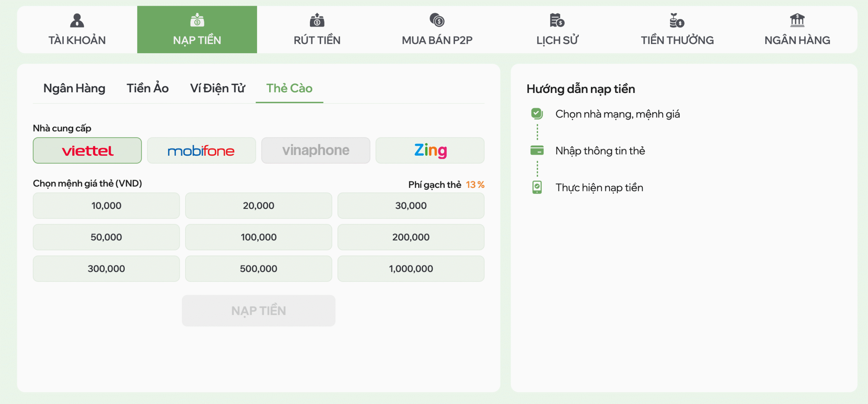Choose the 1,000,000 VND denomination

point(411,269)
